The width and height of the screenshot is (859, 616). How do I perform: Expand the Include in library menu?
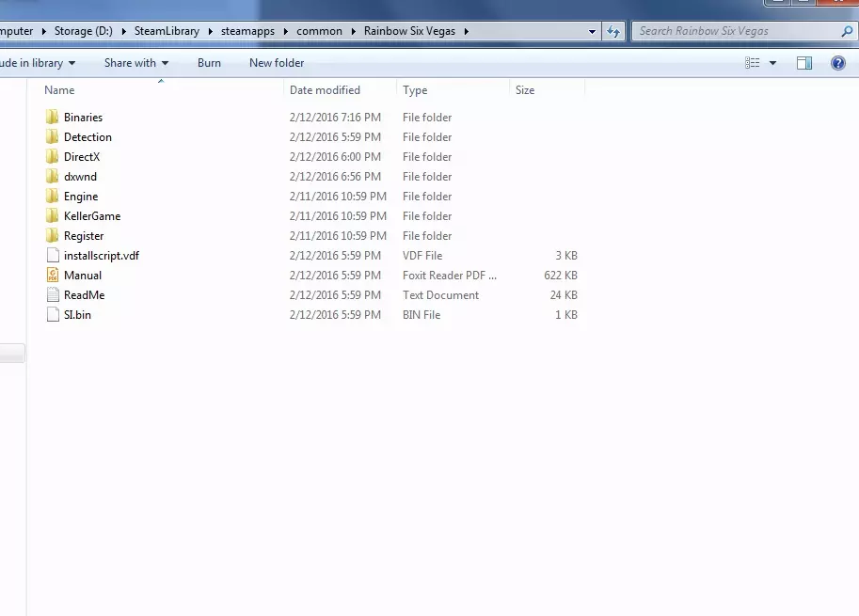click(38, 63)
